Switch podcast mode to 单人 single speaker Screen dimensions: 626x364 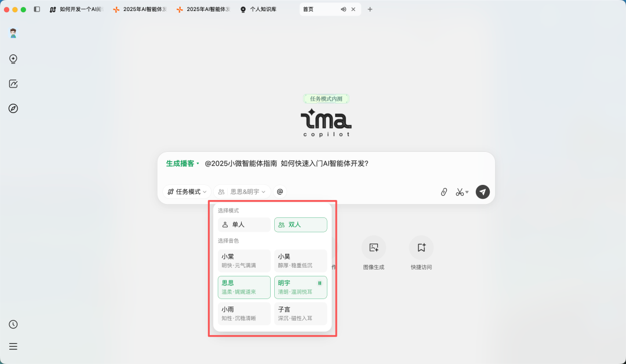pyautogui.click(x=243, y=224)
